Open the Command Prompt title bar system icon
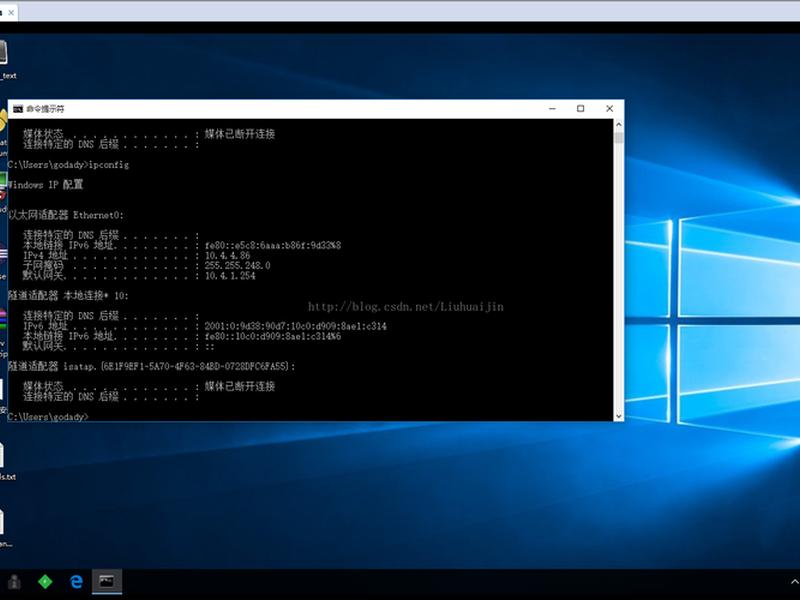The height and width of the screenshot is (600, 800). (x=18, y=109)
